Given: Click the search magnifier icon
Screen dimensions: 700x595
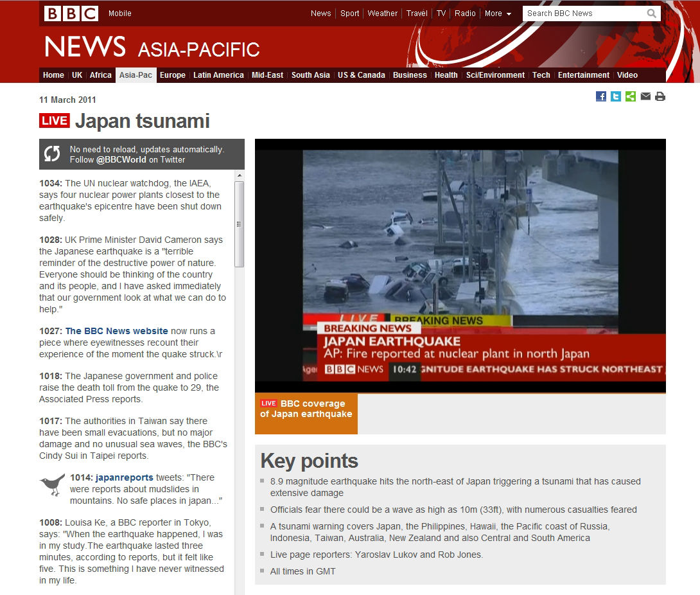Looking at the screenshot, I should click(x=652, y=13).
